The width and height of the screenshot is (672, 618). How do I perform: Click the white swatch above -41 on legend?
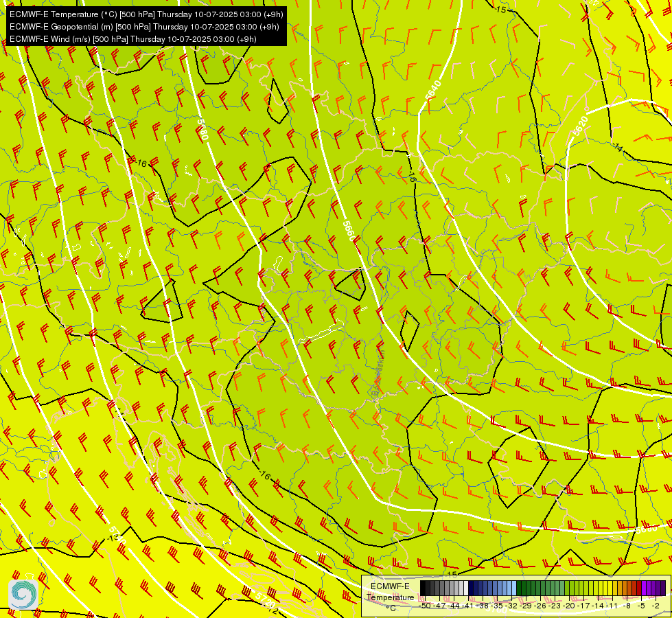pyautogui.click(x=466, y=588)
